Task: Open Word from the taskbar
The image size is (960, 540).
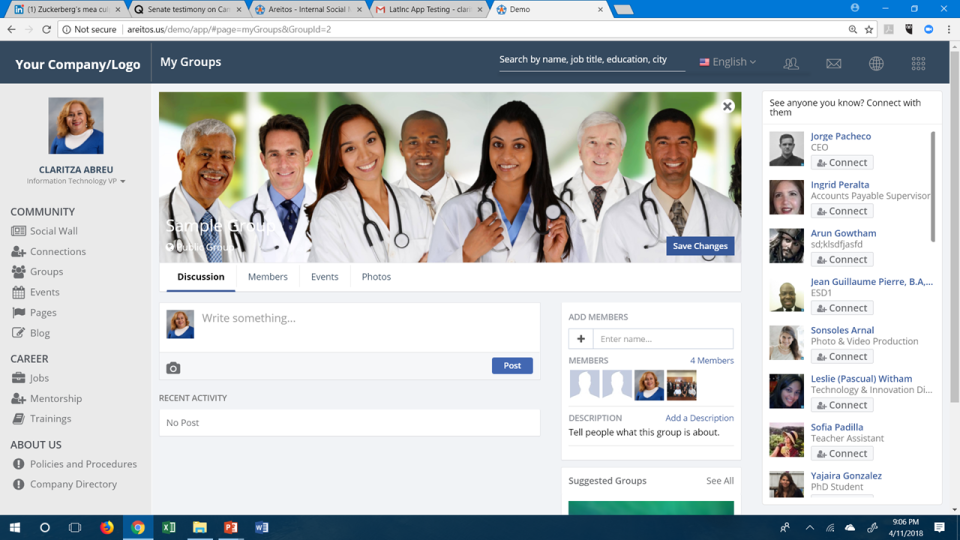Action: (x=262, y=527)
